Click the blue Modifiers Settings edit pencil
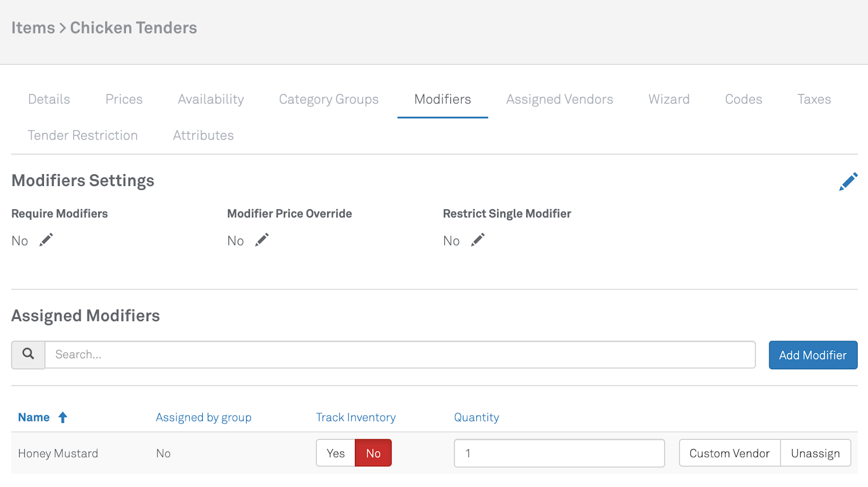Viewport: 868px width, 487px height. (x=848, y=182)
